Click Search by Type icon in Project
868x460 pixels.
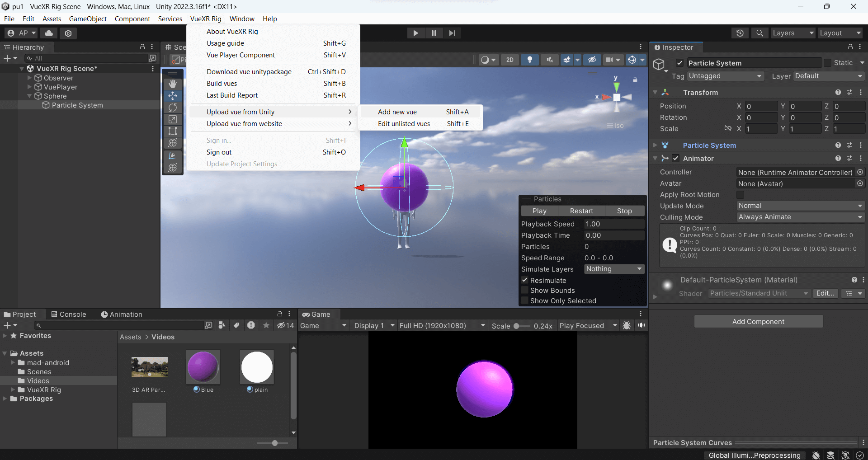point(222,325)
